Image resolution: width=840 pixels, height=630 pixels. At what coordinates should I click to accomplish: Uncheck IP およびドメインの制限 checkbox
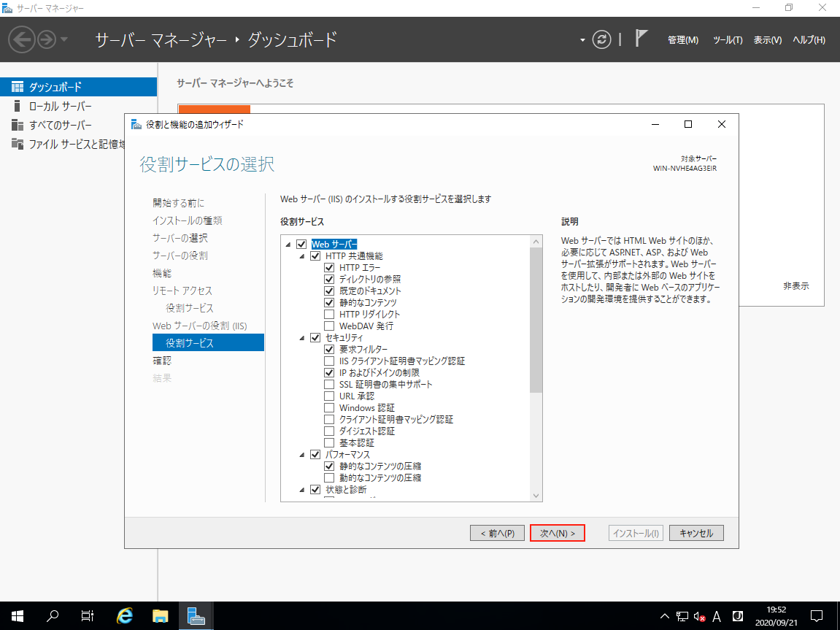tap(329, 373)
